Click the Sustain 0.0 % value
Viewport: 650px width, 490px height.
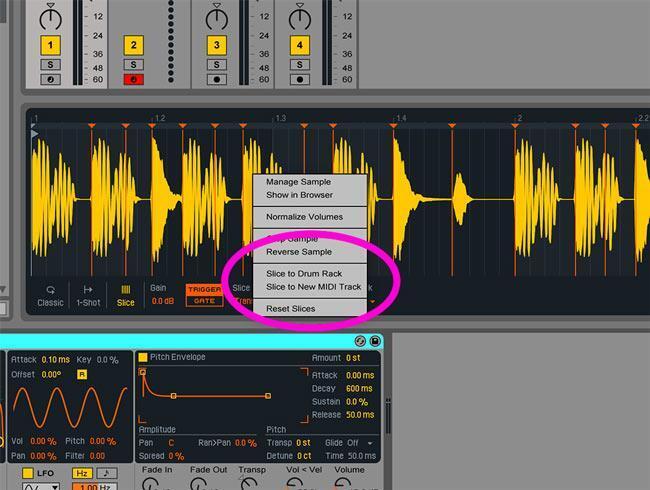tap(357, 402)
